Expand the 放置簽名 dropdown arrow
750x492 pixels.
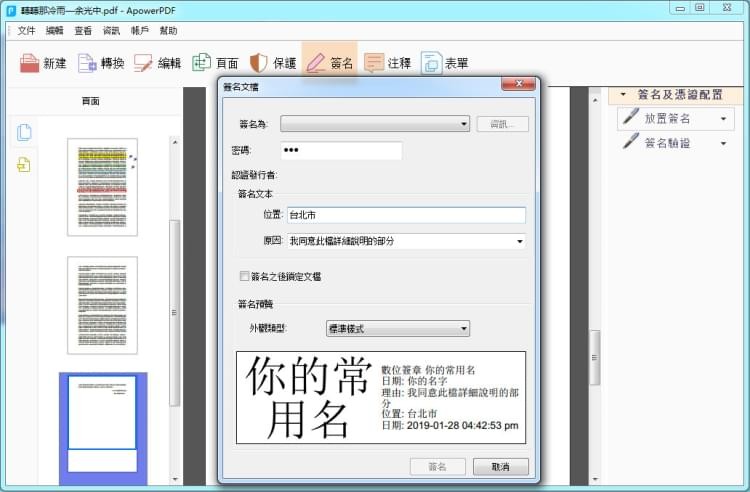click(x=723, y=119)
